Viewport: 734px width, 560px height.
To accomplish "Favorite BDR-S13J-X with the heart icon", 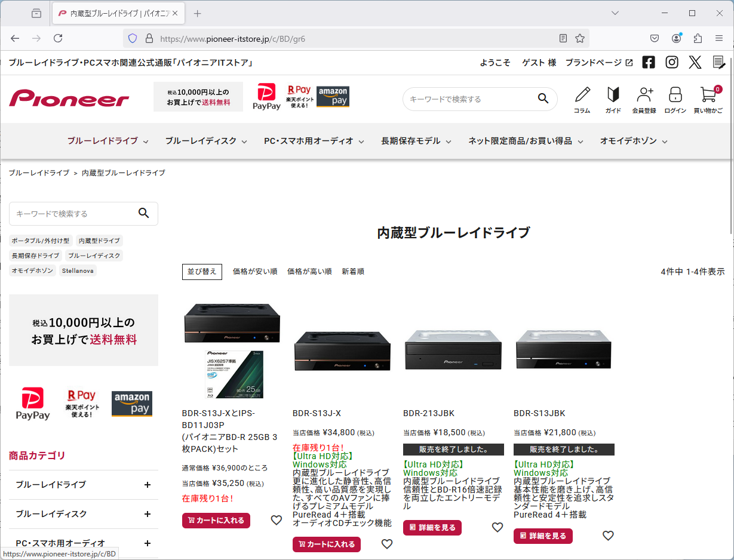I will pyautogui.click(x=387, y=544).
